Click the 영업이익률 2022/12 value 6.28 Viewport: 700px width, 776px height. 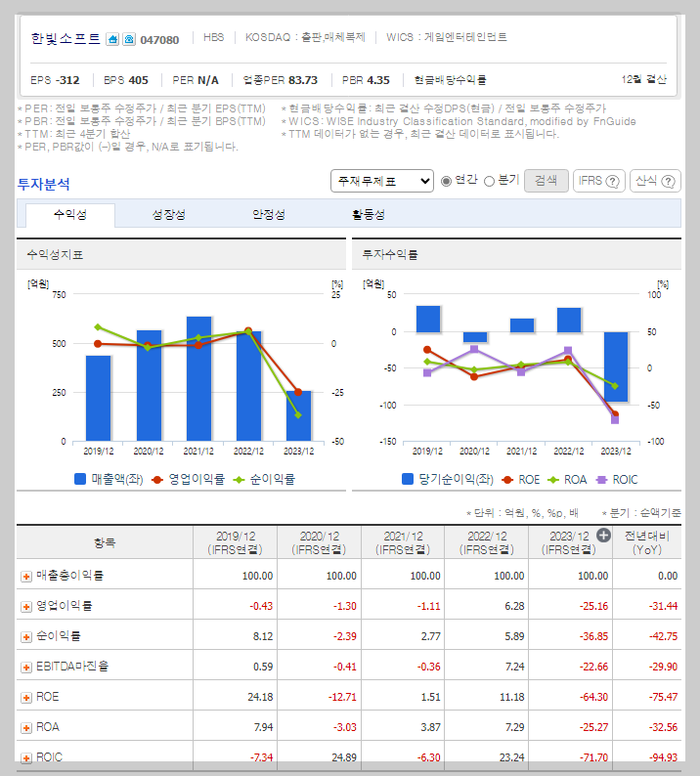pos(514,606)
